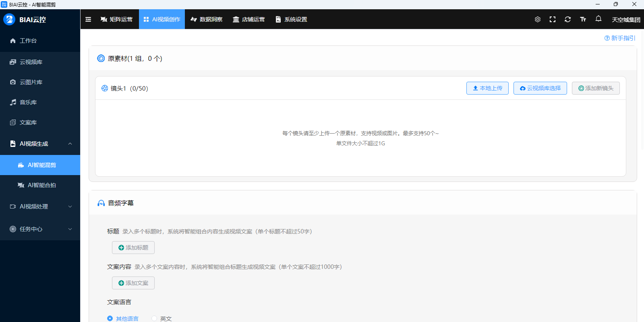Click the refresh icon in top bar
Image resolution: width=644 pixels, height=322 pixels.
[x=567, y=19]
